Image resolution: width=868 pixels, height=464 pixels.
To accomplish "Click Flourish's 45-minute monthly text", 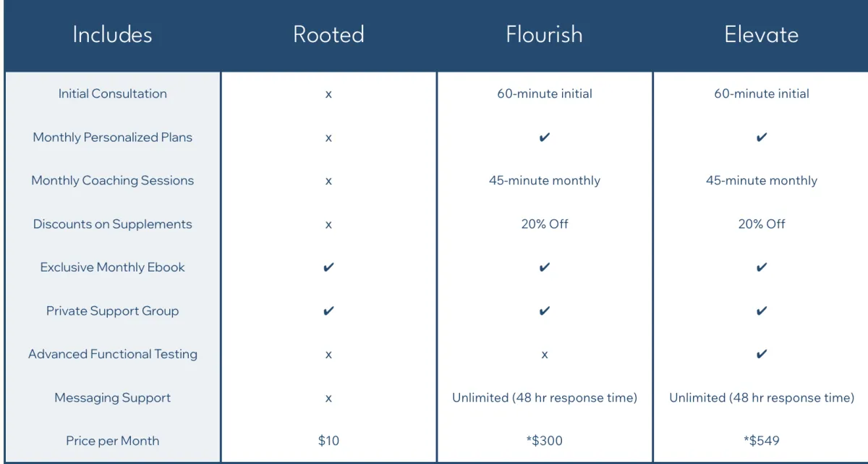I will pyautogui.click(x=545, y=180).
